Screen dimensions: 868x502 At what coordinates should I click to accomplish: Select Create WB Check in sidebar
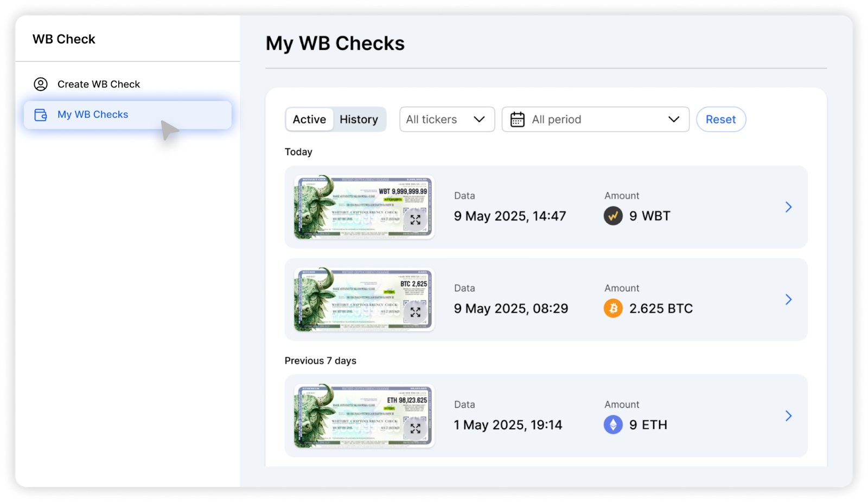[99, 84]
